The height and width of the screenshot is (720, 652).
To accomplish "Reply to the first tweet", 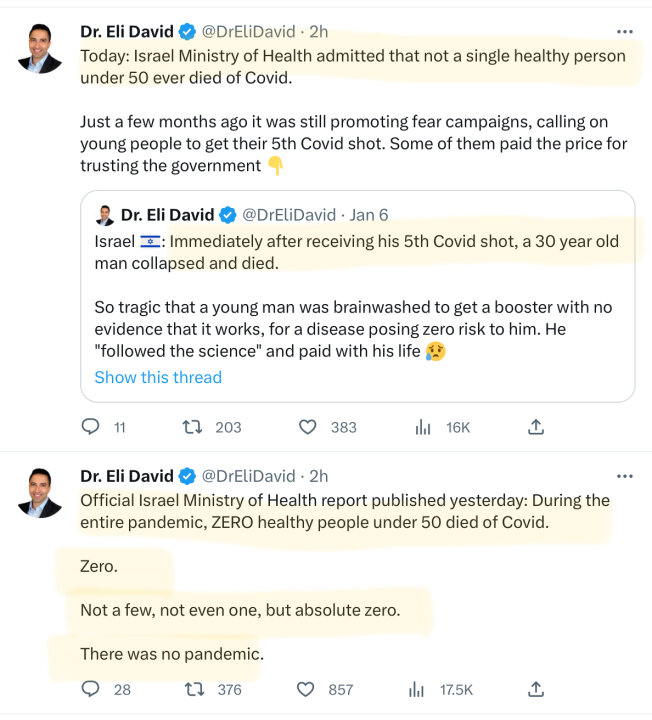I will pos(91,427).
